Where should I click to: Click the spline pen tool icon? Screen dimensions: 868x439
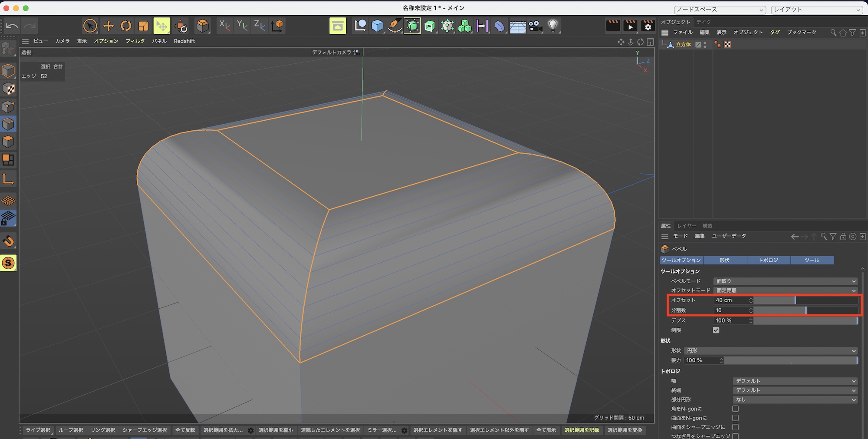point(395,26)
